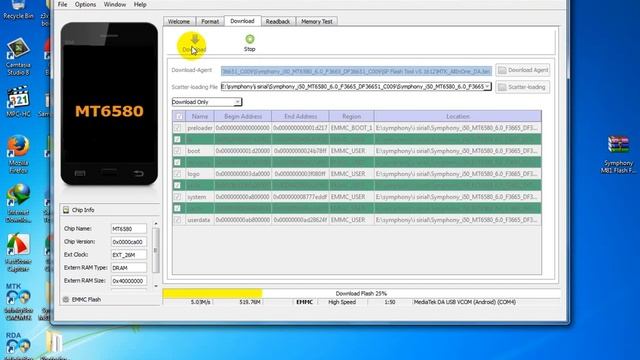
Task: Open the Options menu
Action: point(85,4)
